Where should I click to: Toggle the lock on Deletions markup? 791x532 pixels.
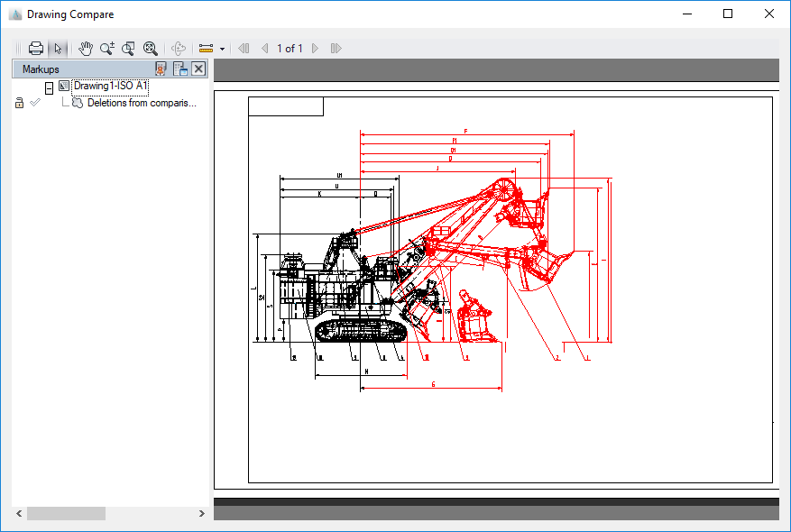tap(19, 104)
